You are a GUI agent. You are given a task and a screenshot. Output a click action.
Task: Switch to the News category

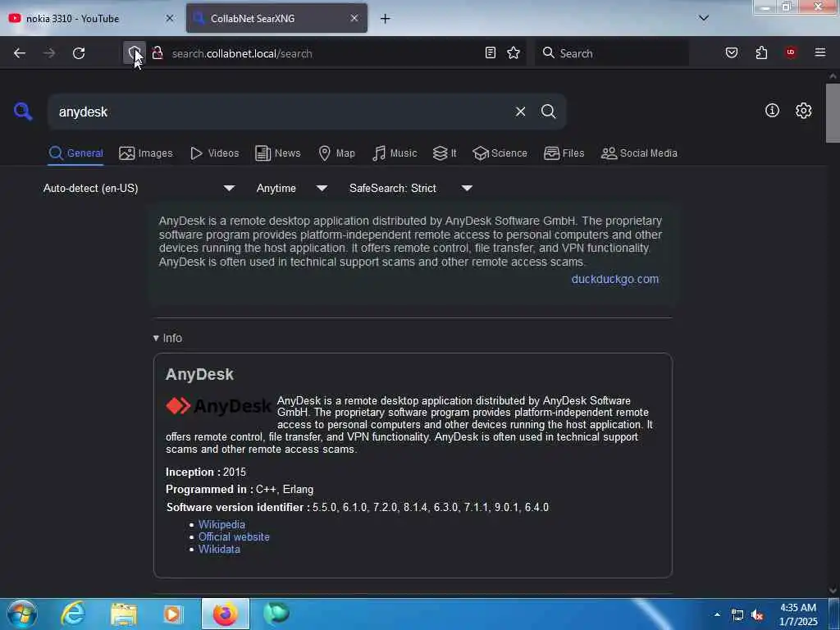coord(277,153)
